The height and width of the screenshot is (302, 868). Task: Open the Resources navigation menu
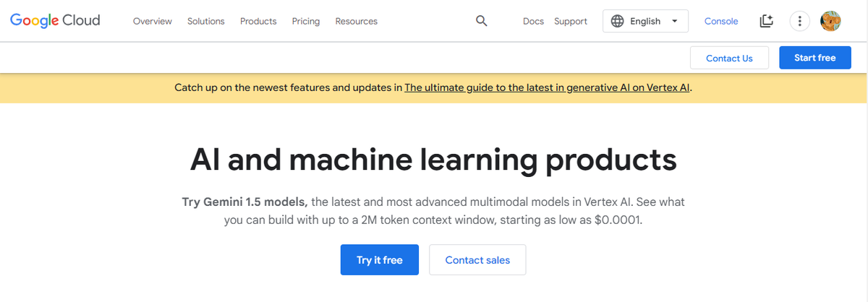point(357,21)
